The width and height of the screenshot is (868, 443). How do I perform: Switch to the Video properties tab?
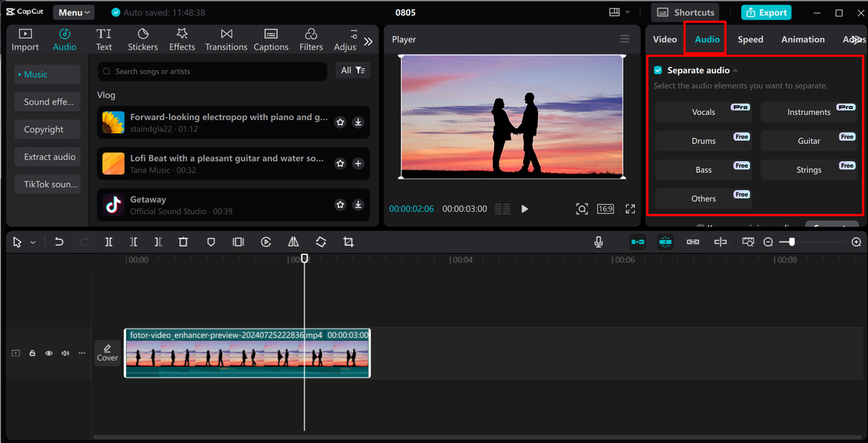665,39
